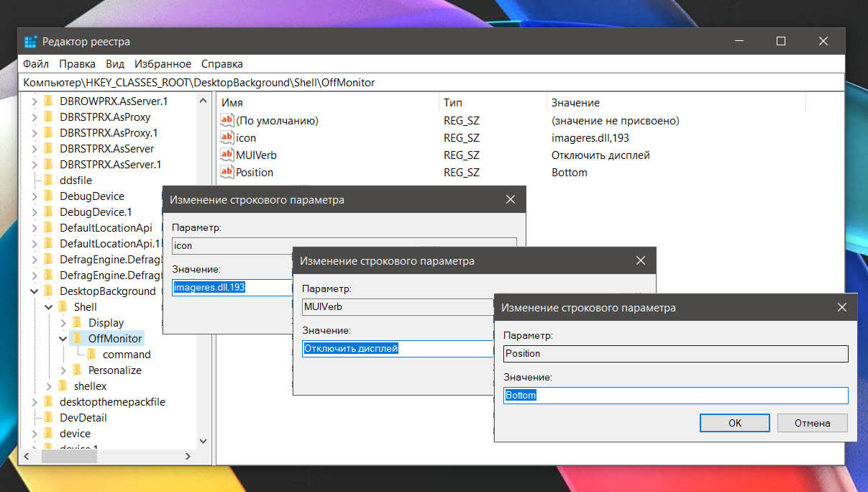Screen dimensions: 868x492
Task: Close the Position string edit dialog
Action: click(841, 308)
